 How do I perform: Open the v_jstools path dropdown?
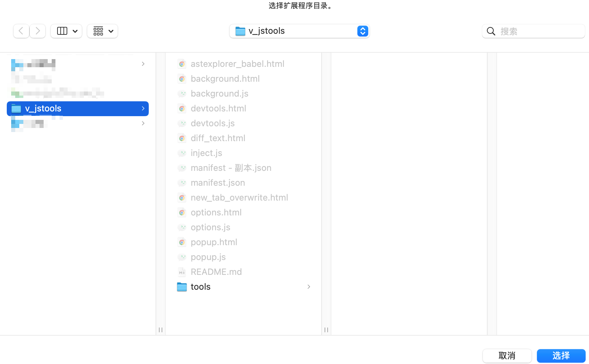tap(362, 31)
